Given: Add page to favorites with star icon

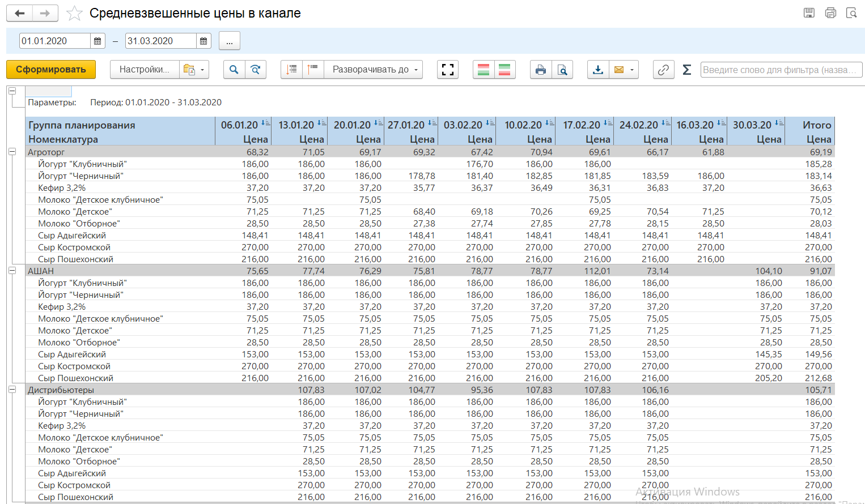Looking at the screenshot, I should (x=74, y=14).
